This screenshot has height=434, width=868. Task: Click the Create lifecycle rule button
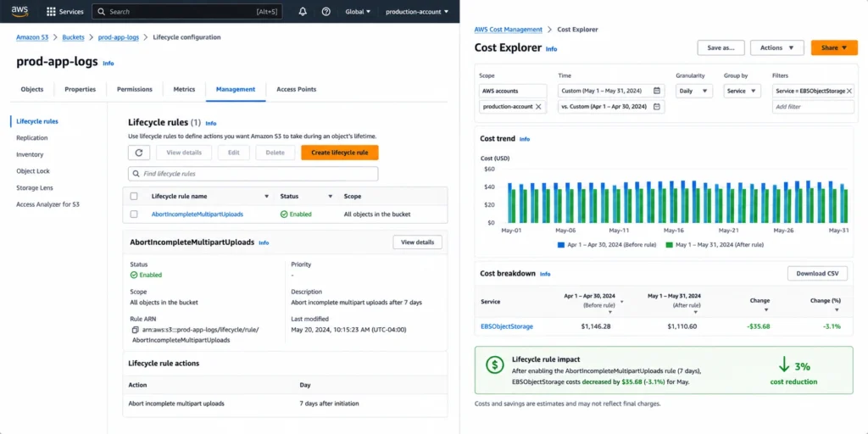340,153
